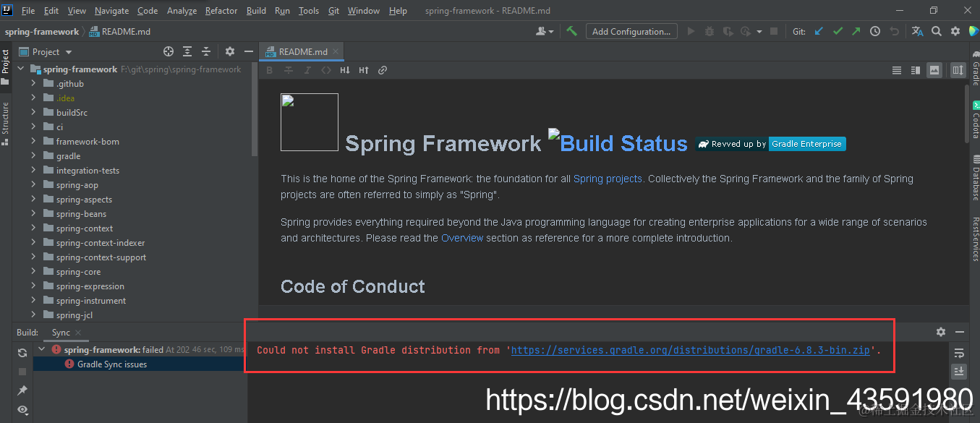Open Build panel settings gear

941,332
